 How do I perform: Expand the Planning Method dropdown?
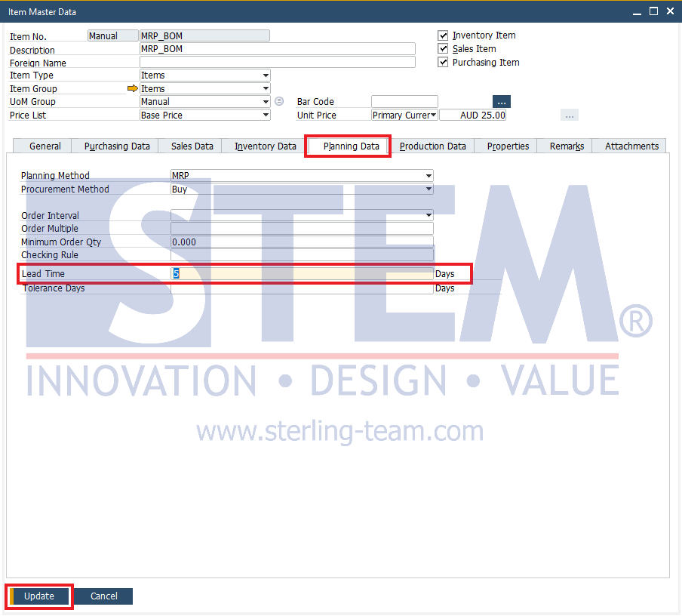point(429,176)
